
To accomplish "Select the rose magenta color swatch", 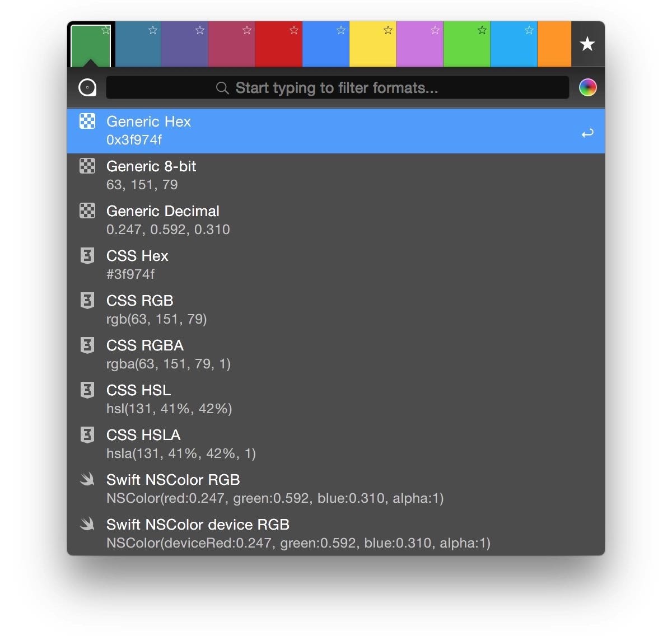I will pos(232,45).
